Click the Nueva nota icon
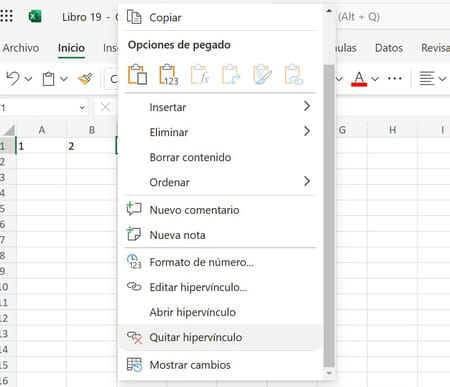This screenshot has width=450, height=387. [134, 234]
